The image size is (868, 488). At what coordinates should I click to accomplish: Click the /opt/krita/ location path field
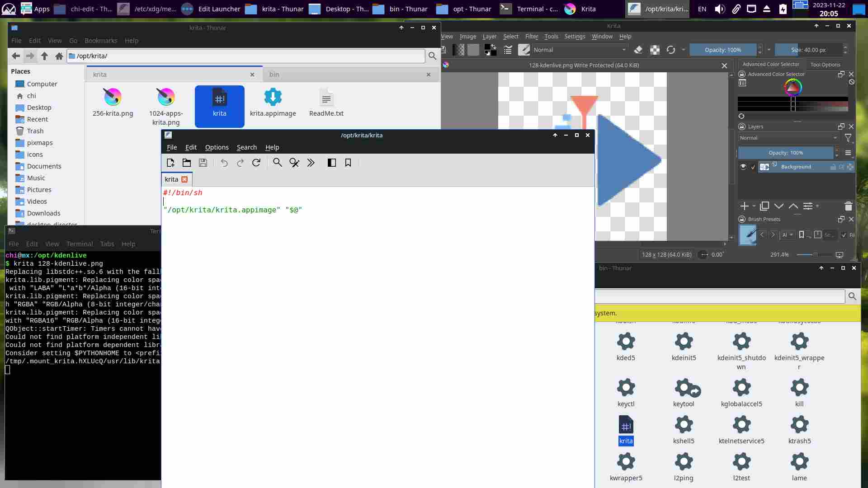pos(246,56)
